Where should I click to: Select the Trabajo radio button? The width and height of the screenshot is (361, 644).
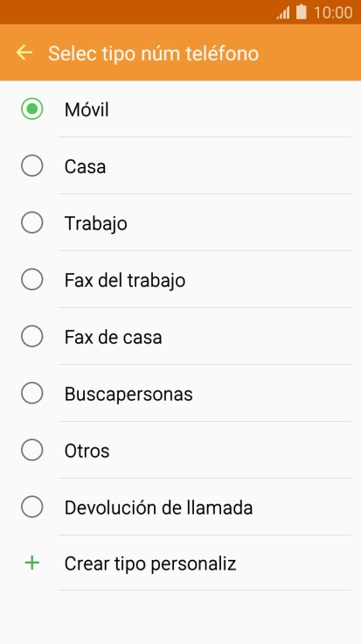(32, 222)
